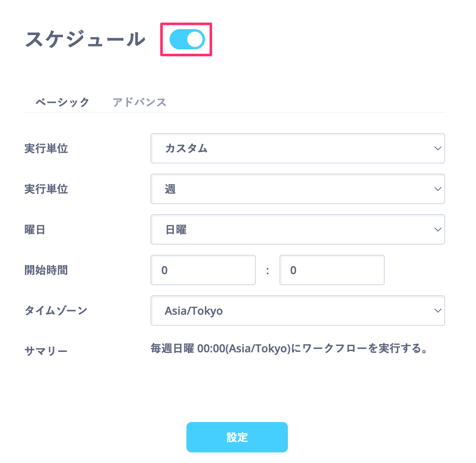The width and height of the screenshot is (476, 463).
Task: Click the chevron icon on the 週 dropdown
Action: pos(438,189)
